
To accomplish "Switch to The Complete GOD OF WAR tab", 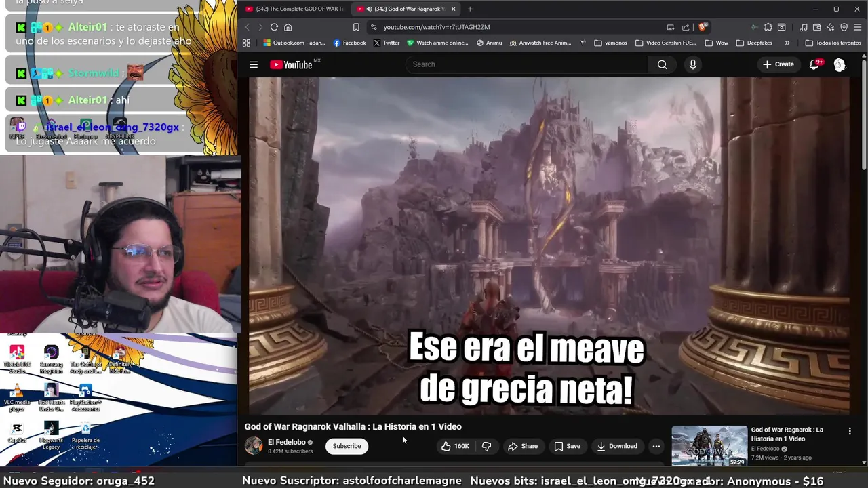I will pyautogui.click(x=296, y=9).
